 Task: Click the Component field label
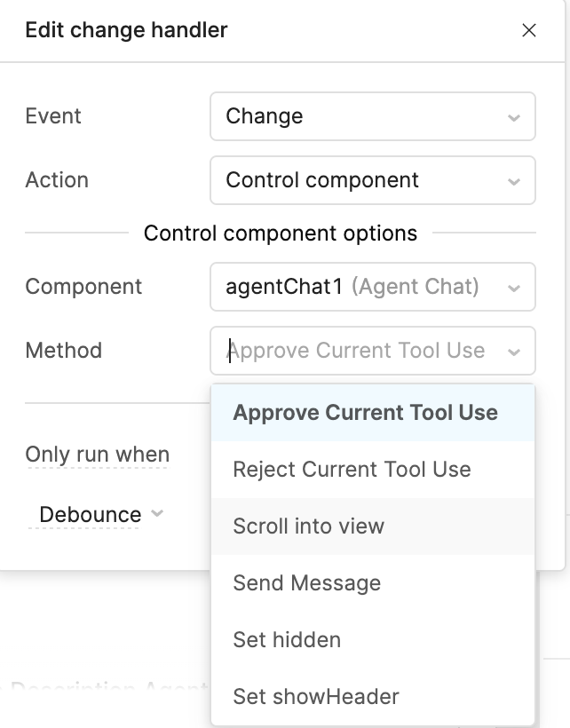tap(83, 287)
